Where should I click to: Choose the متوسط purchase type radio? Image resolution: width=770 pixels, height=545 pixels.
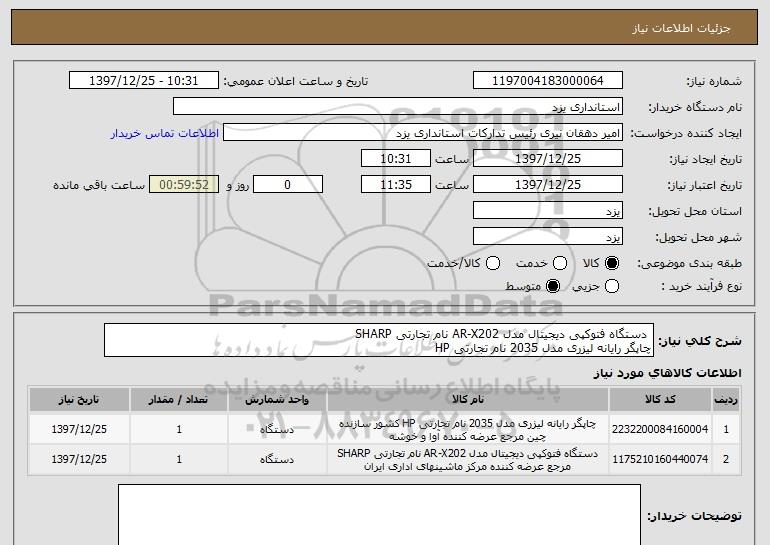(553, 286)
